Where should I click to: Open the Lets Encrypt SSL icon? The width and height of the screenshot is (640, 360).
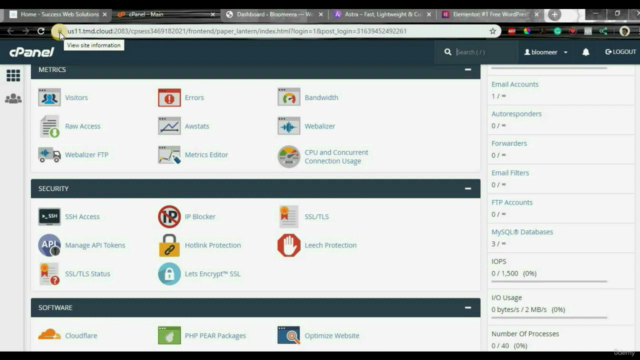(169, 274)
